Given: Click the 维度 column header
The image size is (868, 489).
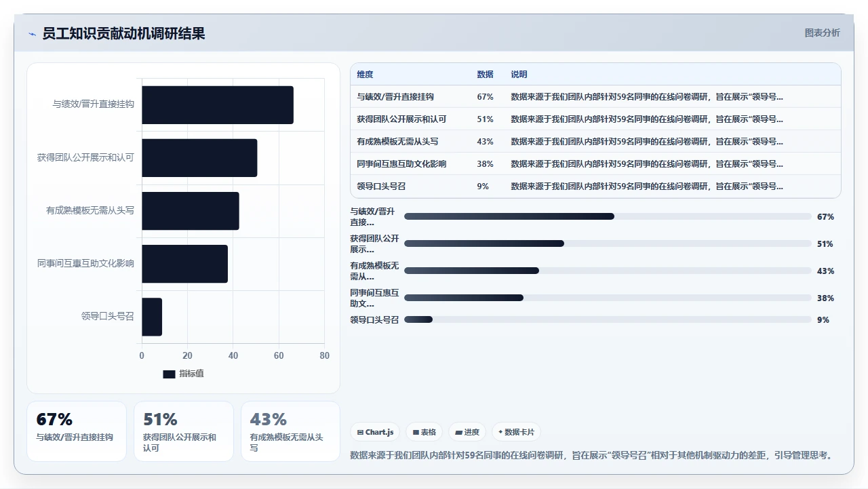Looking at the screenshot, I should (x=366, y=75).
